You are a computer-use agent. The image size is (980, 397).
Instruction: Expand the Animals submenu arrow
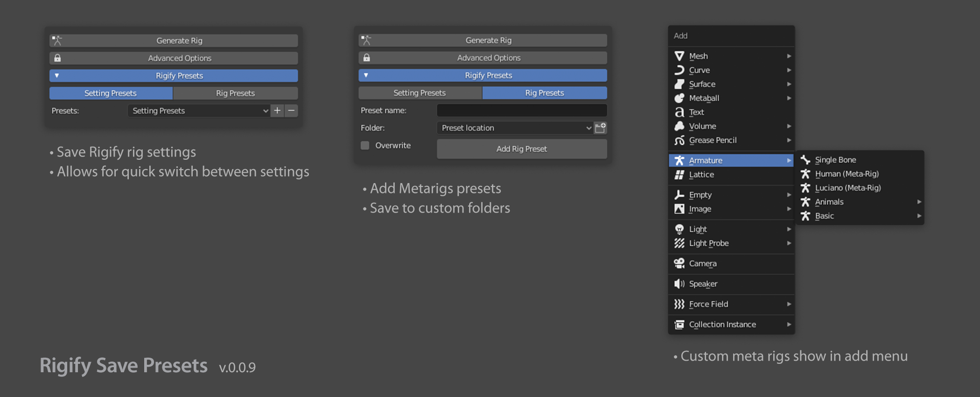tap(919, 202)
